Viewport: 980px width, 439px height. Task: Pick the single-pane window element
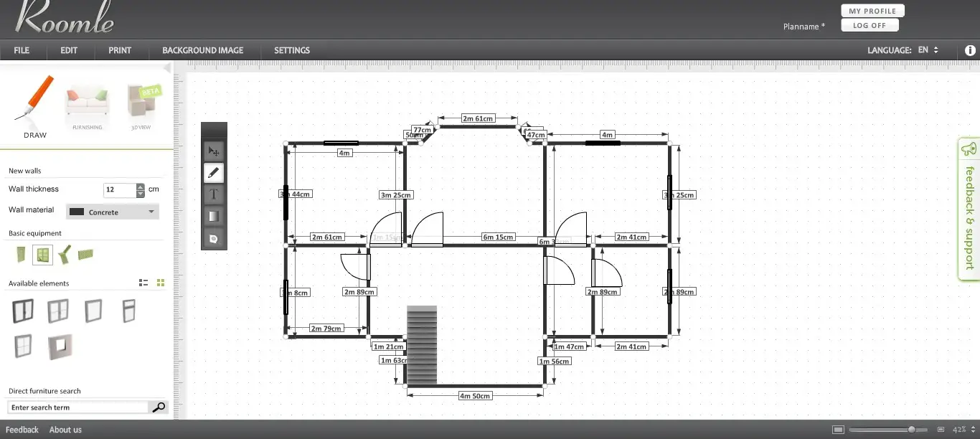93,311
